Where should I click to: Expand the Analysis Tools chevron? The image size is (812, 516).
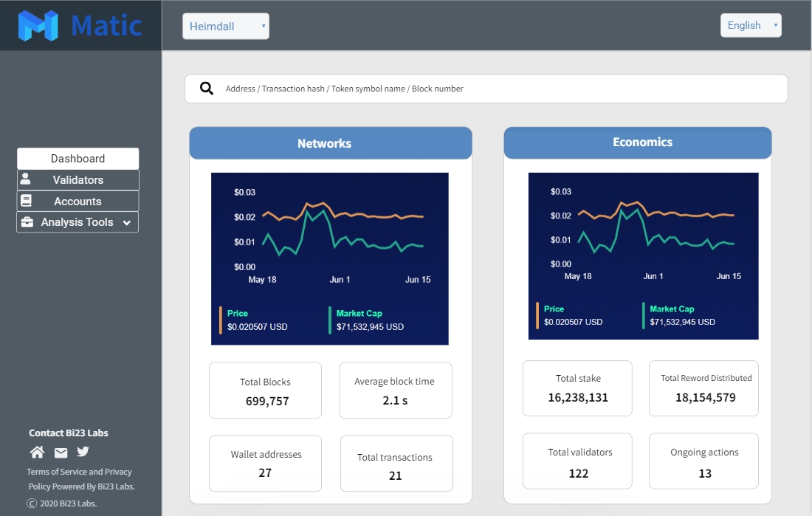(126, 223)
